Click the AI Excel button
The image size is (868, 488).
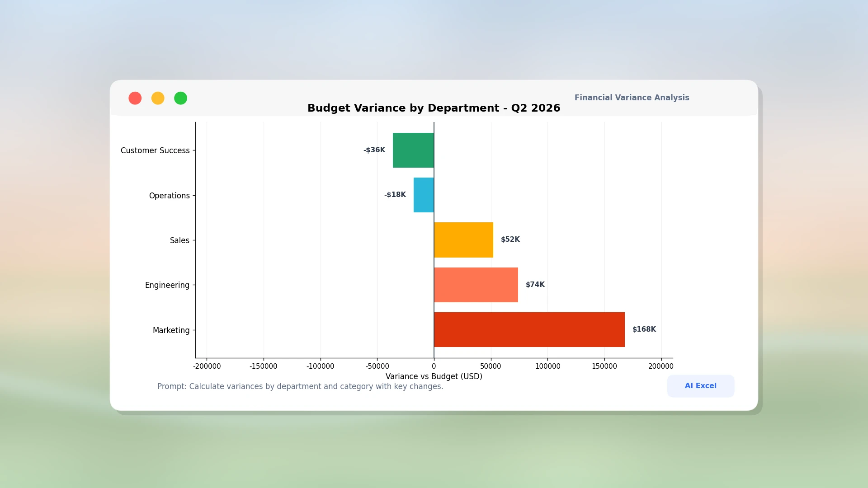[x=700, y=386]
